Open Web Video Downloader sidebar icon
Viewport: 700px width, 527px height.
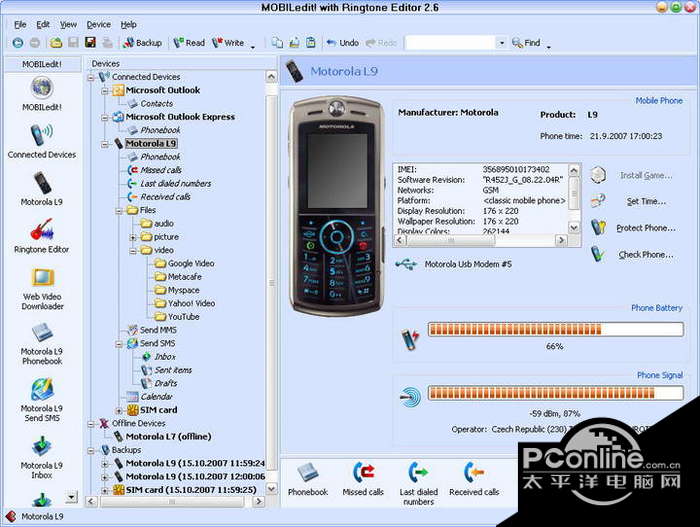pos(42,277)
